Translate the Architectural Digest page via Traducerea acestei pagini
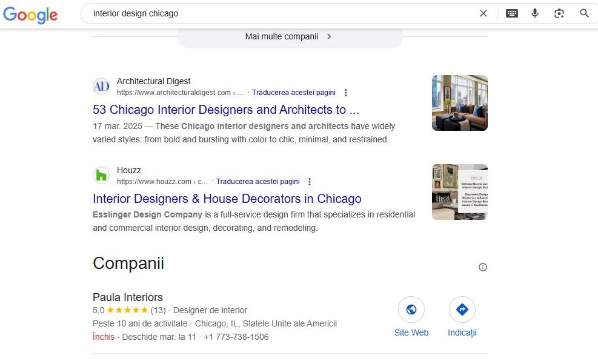The height and width of the screenshot is (364, 598). coord(294,92)
